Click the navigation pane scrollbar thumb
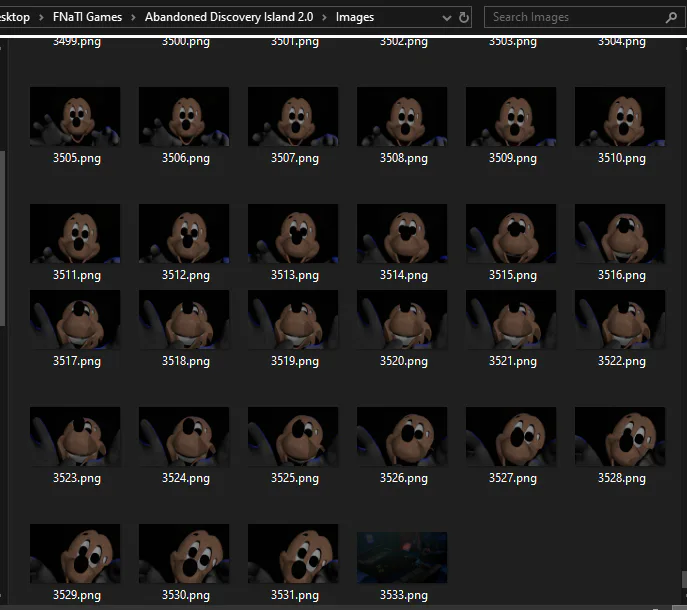Screen dimensions: 687x610 [2, 238]
